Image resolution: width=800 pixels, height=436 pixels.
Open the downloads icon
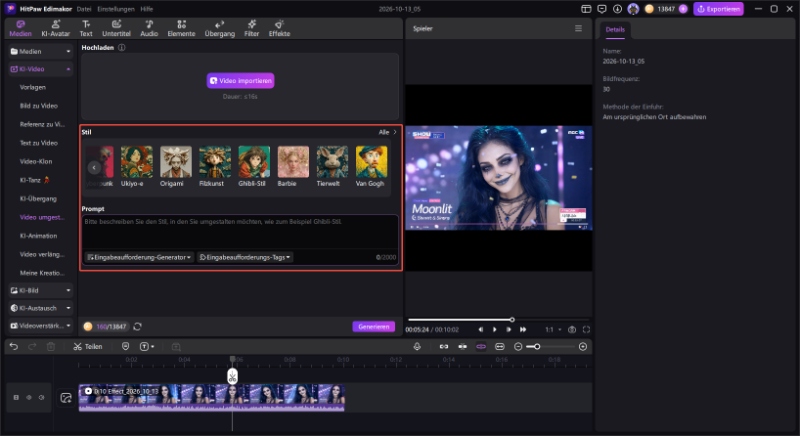point(617,9)
